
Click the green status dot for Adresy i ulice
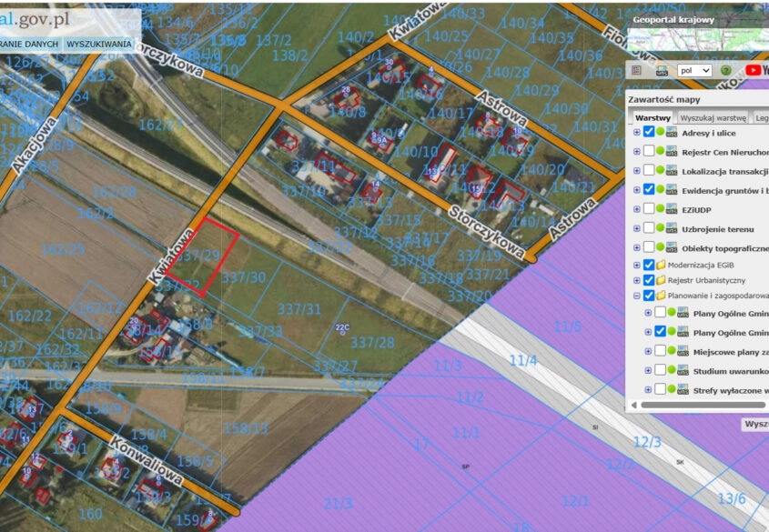pos(661,132)
